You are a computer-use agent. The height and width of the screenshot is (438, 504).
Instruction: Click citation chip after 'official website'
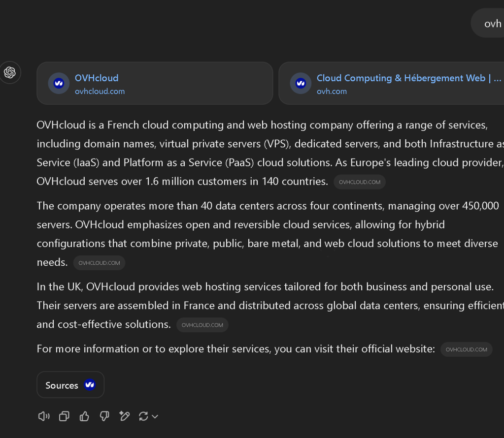[x=467, y=349]
